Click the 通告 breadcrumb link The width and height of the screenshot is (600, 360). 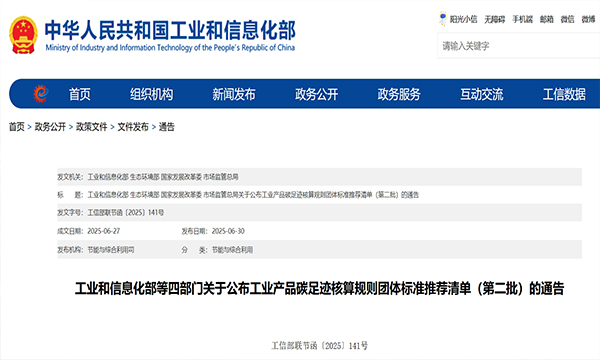click(x=166, y=127)
